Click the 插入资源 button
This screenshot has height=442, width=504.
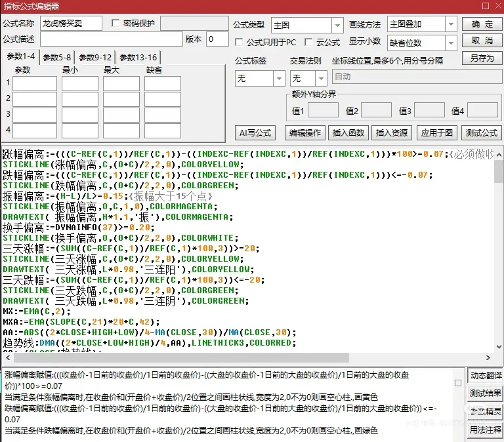click(392, 132)
